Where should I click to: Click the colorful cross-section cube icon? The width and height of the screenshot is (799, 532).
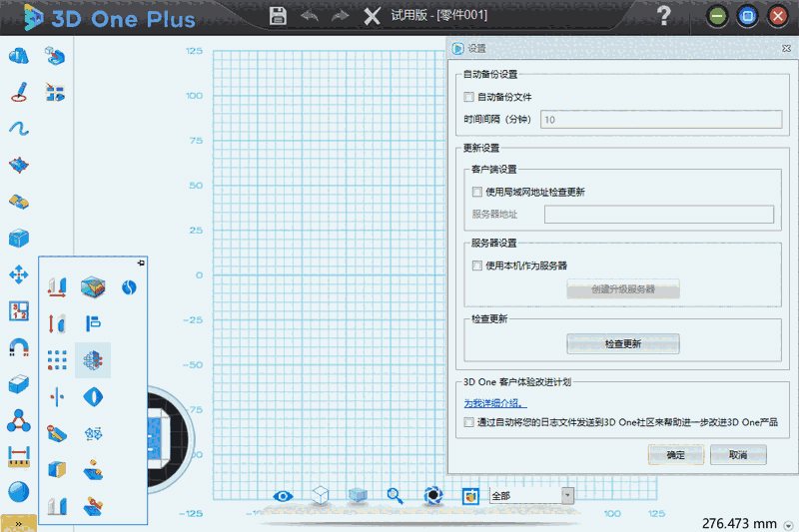(93, 287)
